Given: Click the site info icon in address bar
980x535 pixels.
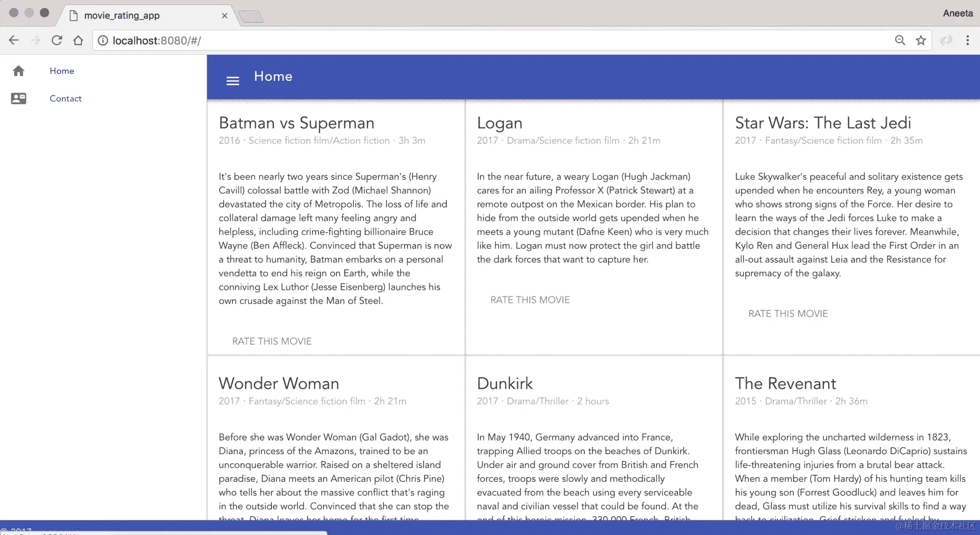Looking at the screenshot, I should click(x=103, y=40).
